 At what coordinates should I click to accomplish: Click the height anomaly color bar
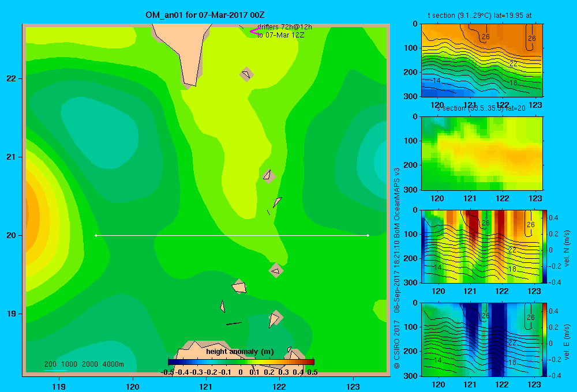[241, 362]
